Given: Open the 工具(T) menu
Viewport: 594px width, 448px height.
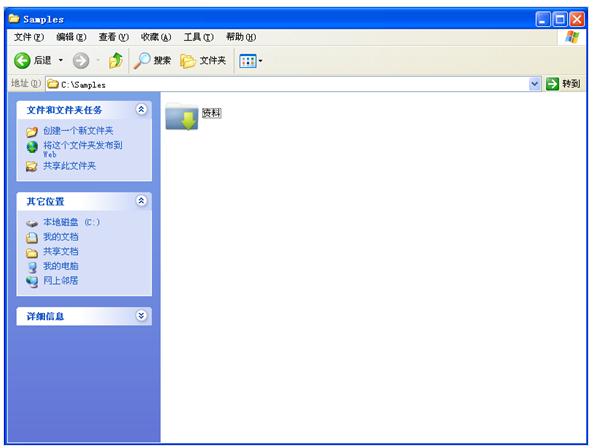Looking at the screenshot, I should [199, 37].
